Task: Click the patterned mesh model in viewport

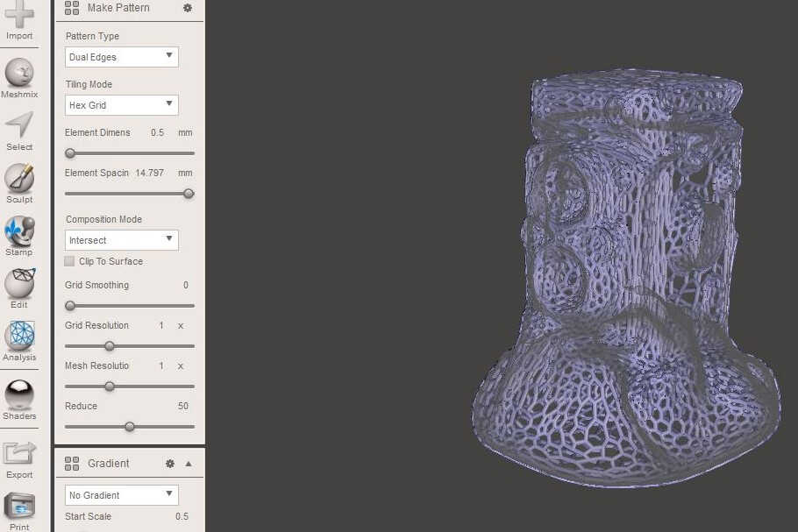Action: point(626,277)
